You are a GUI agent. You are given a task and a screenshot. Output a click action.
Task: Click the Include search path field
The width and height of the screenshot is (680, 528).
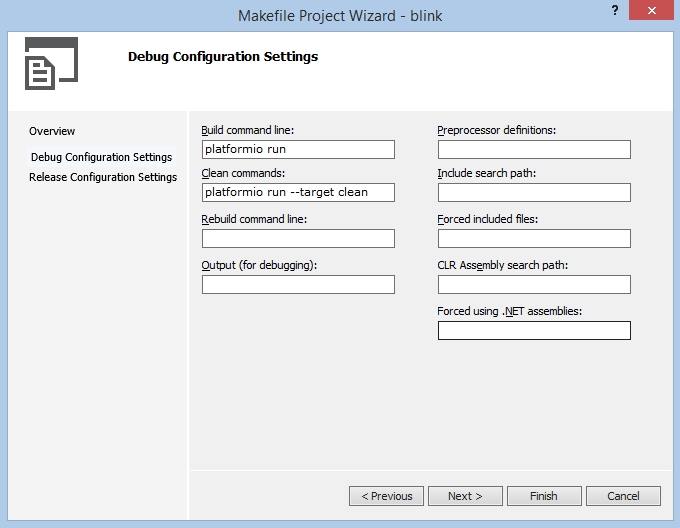point(534,192)
